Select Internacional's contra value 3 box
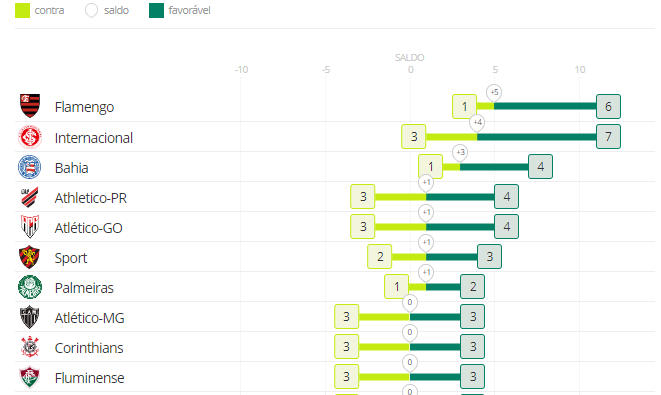 point(414,137)
